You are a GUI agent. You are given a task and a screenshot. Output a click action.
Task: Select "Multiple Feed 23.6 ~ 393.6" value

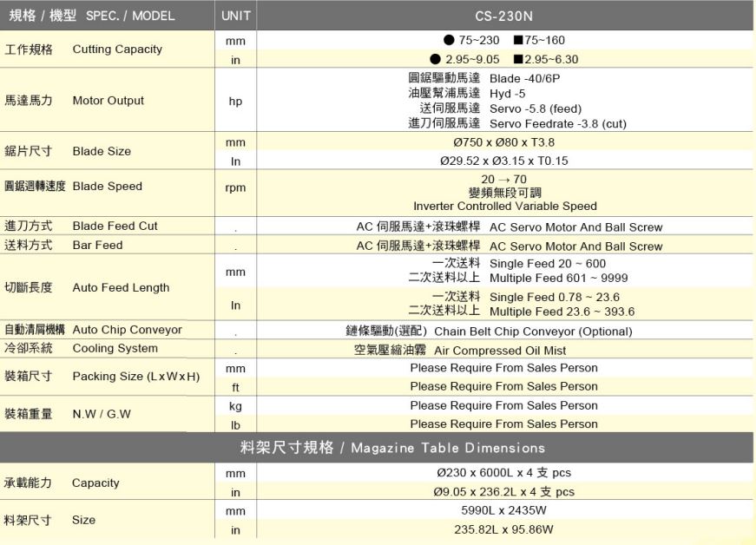pos(562,312)
